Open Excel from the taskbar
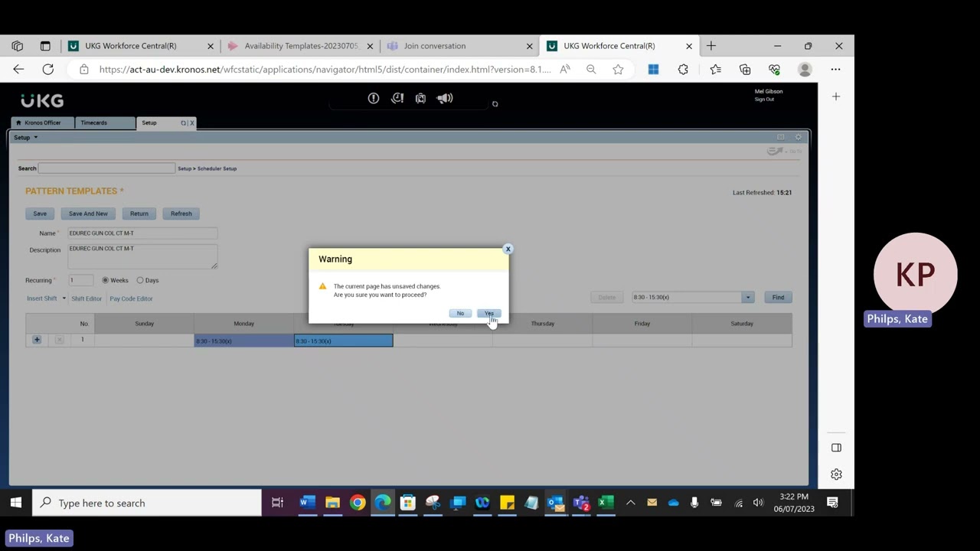Screen dimensions: 980x551 click(x=605, y=503)
